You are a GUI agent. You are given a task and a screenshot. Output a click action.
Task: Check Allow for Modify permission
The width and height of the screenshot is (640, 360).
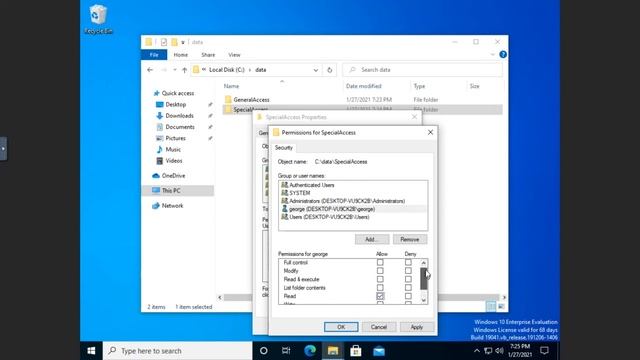(380, 271)
